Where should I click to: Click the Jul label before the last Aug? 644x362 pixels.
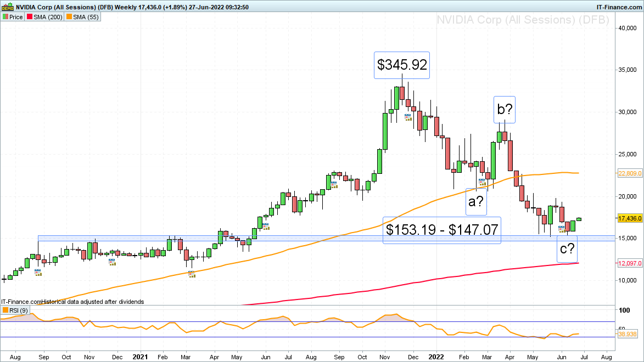click(x=584, y=357)
